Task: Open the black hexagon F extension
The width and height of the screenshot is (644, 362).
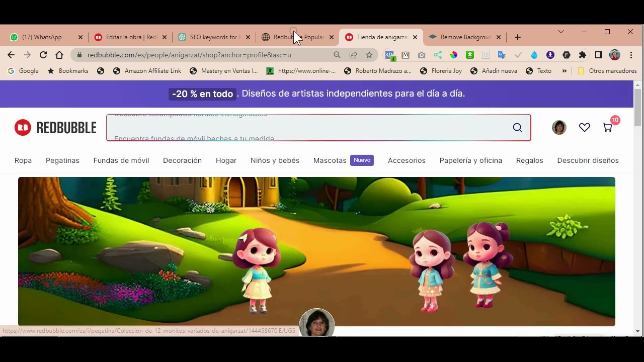Action: pos(567,55)
